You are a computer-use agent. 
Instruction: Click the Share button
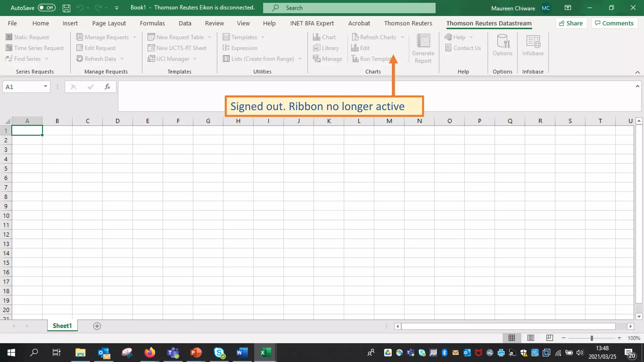tap(571, 23)
